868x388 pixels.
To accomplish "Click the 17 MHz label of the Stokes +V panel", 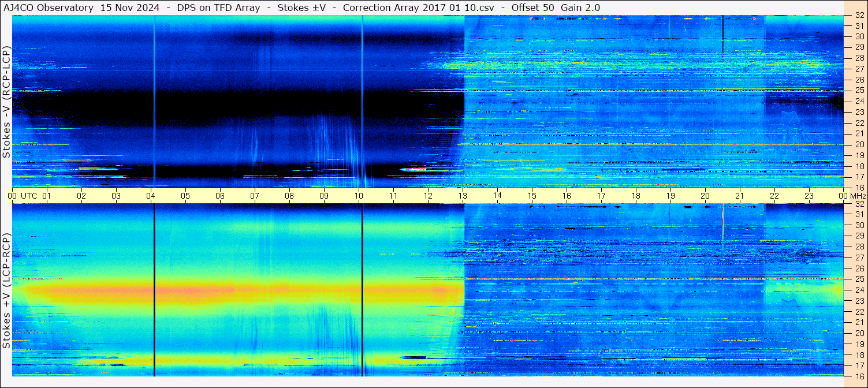I will (x=859, y=365).
